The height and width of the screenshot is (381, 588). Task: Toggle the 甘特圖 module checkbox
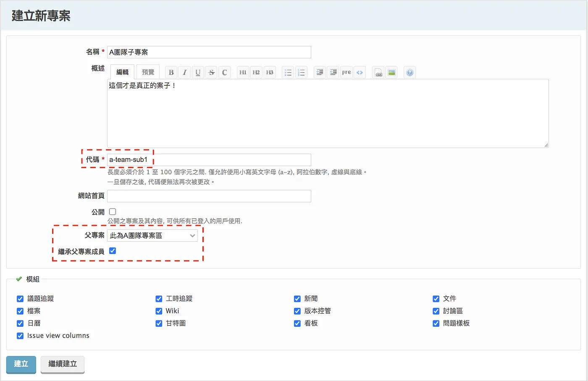(159, 323)
